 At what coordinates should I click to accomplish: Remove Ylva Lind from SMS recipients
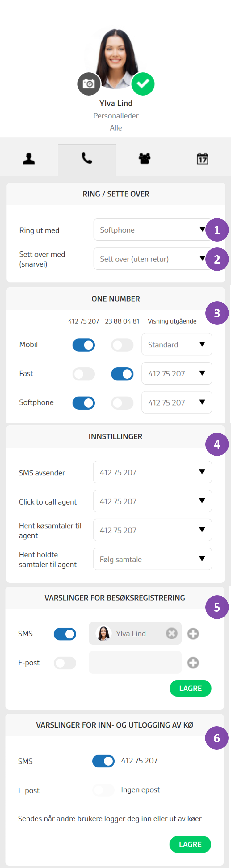[171, 634]
